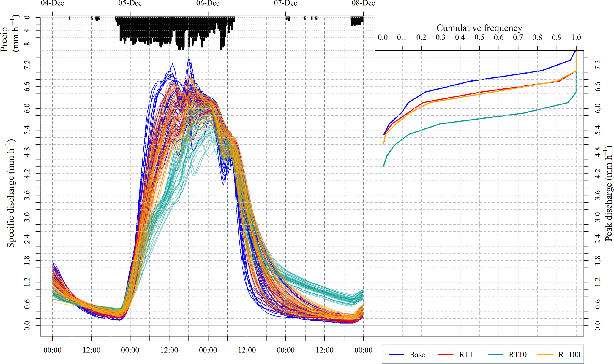Click the orange RT100 legend line swatch
This screenshot has height=364, width=614.
tap(545, 355)
